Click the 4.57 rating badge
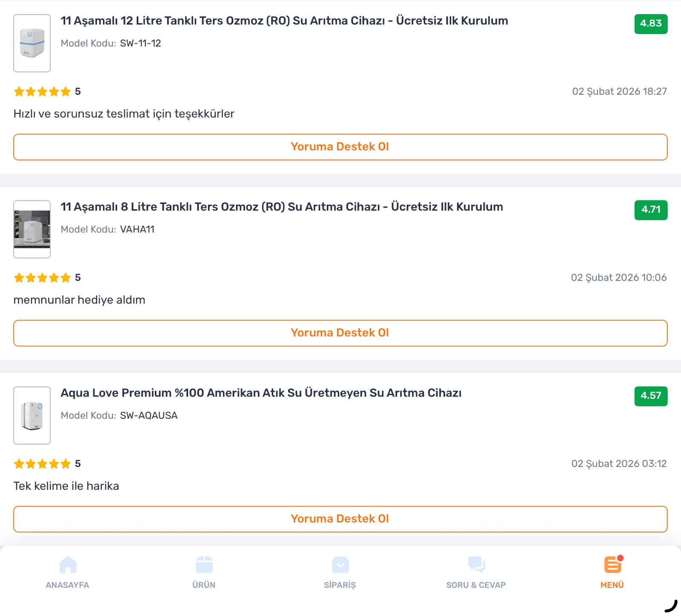Screen dimensions: 681x616 click(651, 396)
